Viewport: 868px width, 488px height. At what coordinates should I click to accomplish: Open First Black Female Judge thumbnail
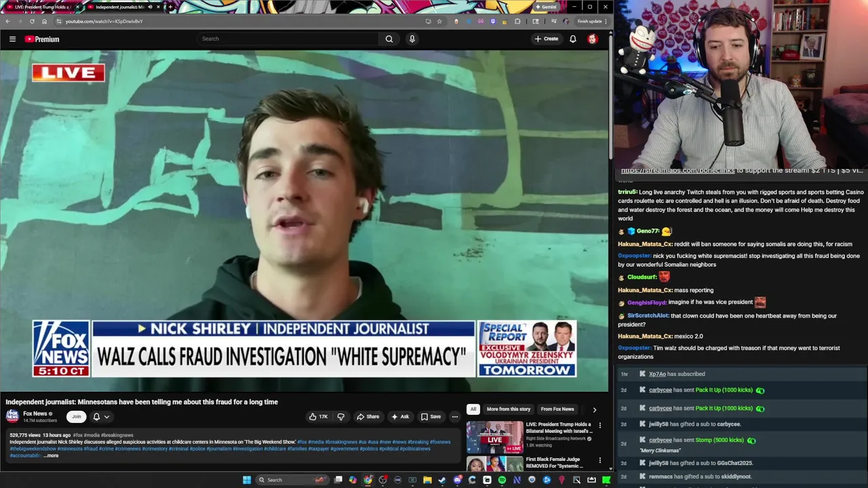coord(495,464)
